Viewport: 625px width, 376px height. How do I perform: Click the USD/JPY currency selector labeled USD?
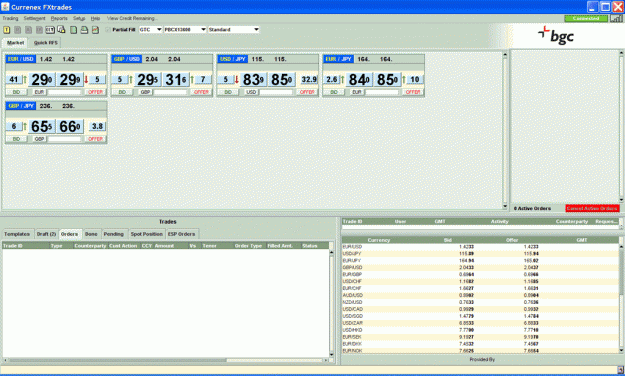pos(251,92)
